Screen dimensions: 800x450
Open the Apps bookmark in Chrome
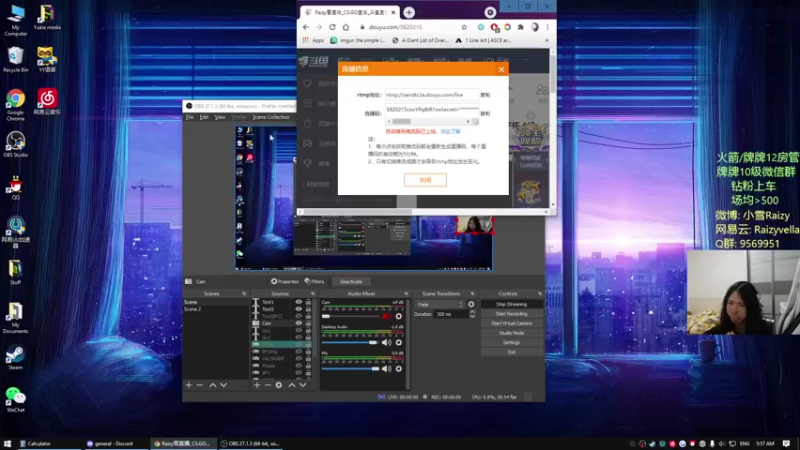313,40
